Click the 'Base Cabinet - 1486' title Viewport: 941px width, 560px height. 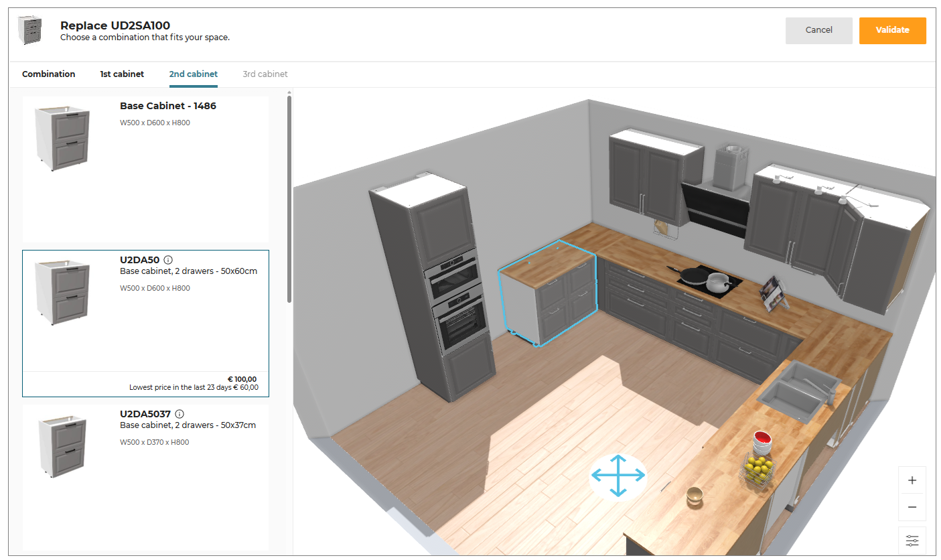tap(168, 106)
